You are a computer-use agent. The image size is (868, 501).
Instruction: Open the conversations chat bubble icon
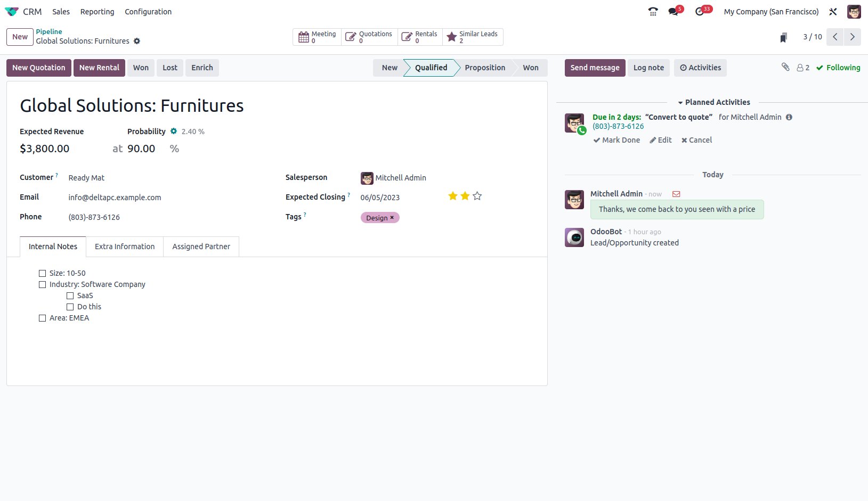(674, 12)
